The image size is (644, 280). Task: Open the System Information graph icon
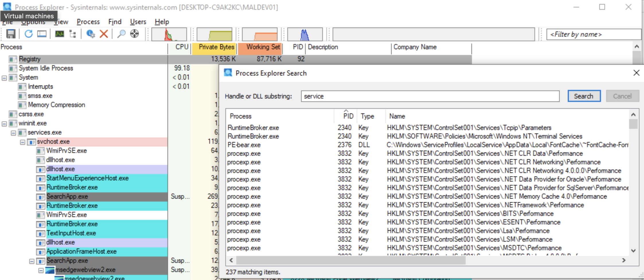tap(60, 34)
